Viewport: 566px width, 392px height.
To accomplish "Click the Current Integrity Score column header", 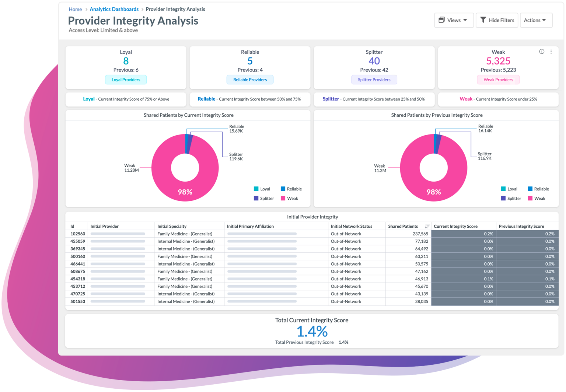I will point(456,226).
